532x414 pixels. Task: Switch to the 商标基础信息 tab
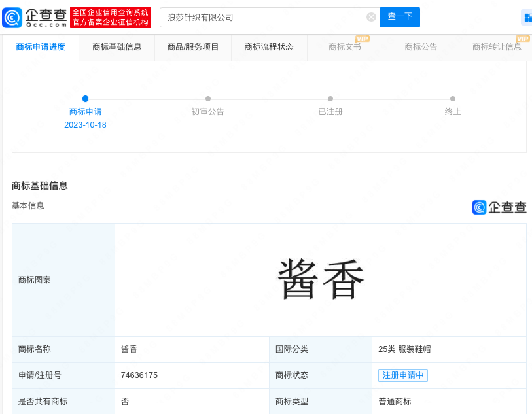(117, 47)
